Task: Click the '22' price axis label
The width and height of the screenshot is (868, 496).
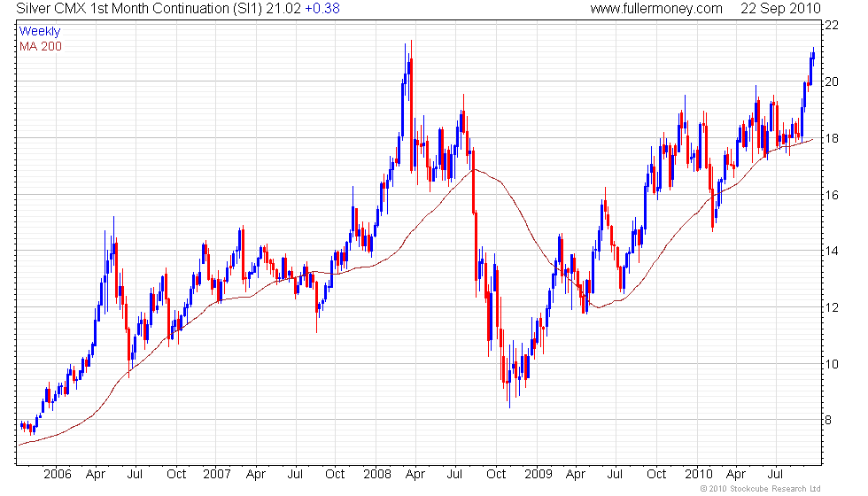Action: click(832, 25)
